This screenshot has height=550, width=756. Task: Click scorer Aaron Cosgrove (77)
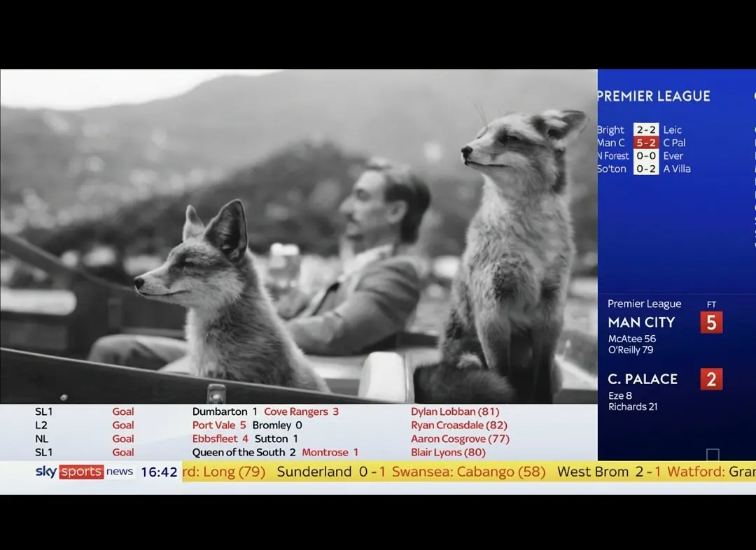(460, 439)
